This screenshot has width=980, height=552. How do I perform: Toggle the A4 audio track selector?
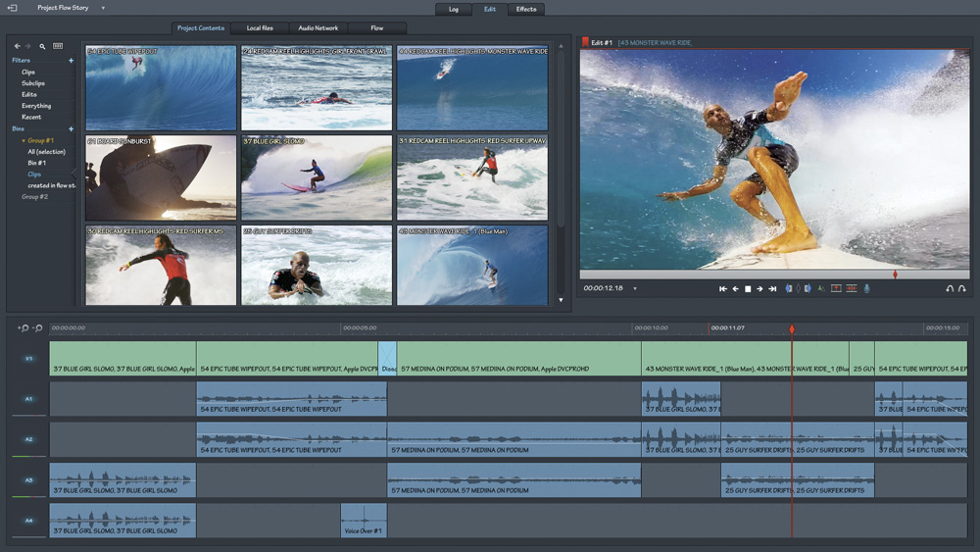28,520
